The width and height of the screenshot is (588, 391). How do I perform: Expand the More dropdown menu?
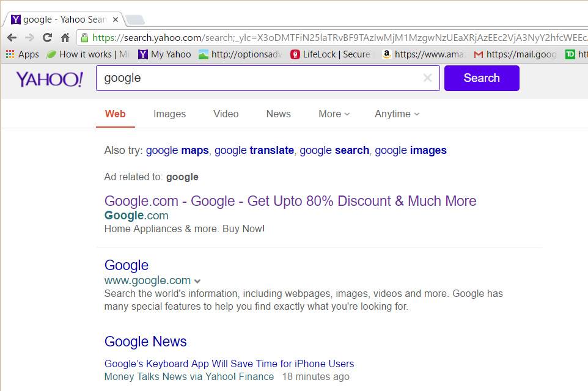tap(334, 114)
